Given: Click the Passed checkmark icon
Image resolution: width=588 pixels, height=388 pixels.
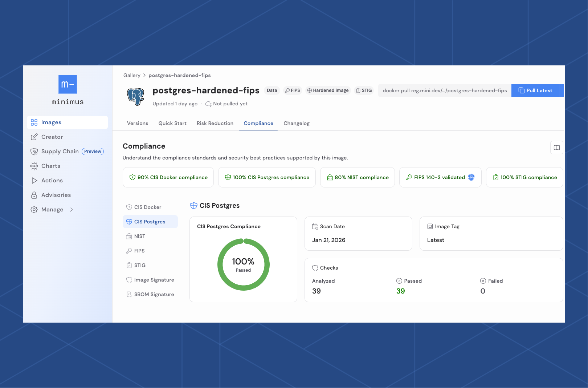Looking at the screenshot, I should click(x=399, y=281).
